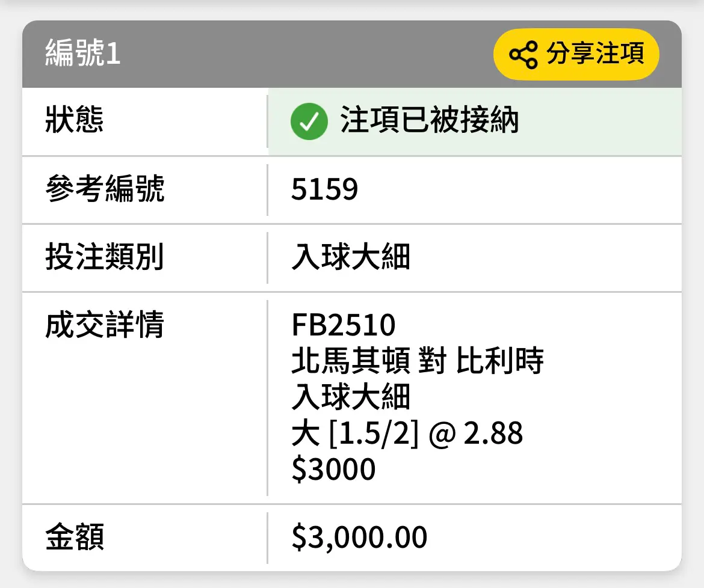Click the 成交詳情 label
704x588 pixels.
tap(105, 325)
